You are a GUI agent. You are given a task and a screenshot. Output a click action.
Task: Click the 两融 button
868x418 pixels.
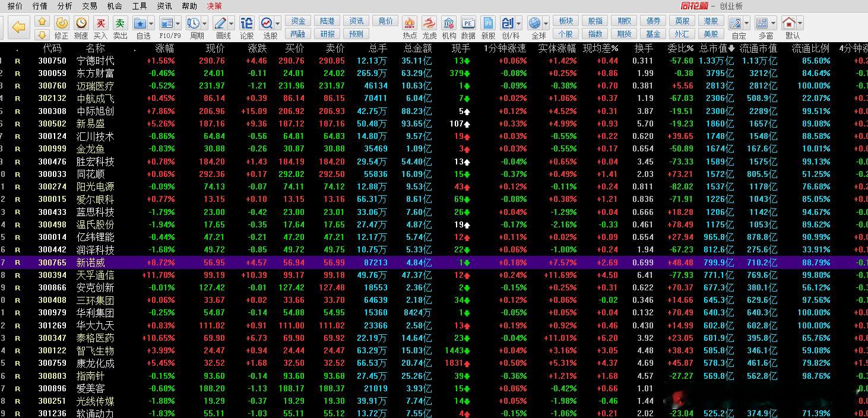click(x=299, y=34)
